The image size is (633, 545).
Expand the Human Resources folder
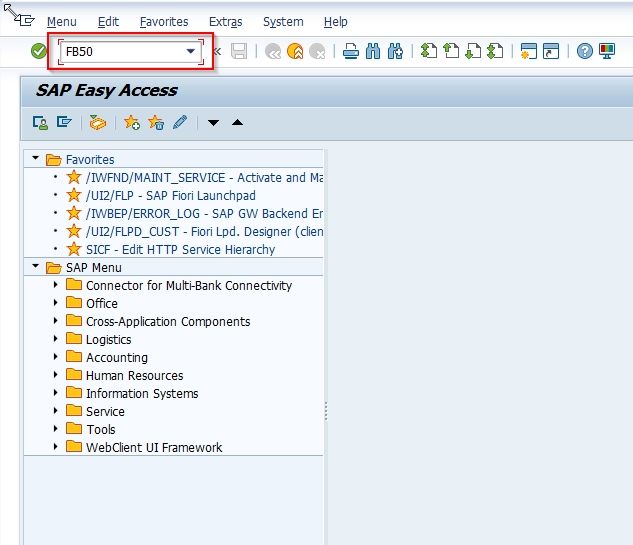[56, 374]
